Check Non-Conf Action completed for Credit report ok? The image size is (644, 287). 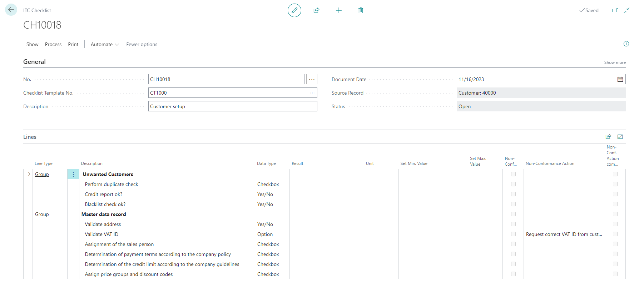click(615, 194)
